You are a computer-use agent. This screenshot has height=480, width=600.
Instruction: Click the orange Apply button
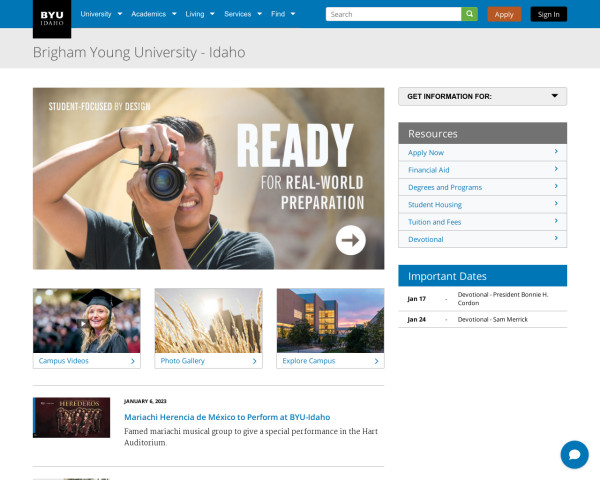(x=504, y=14)
